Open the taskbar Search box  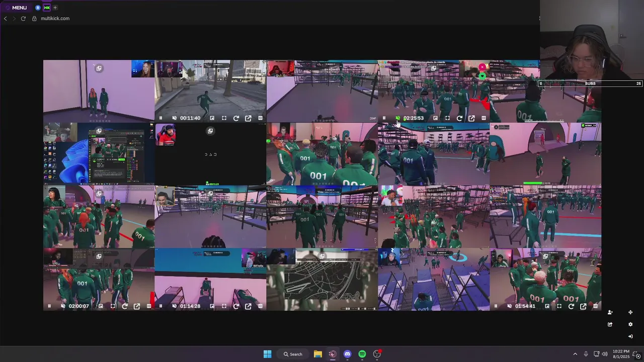293,354
